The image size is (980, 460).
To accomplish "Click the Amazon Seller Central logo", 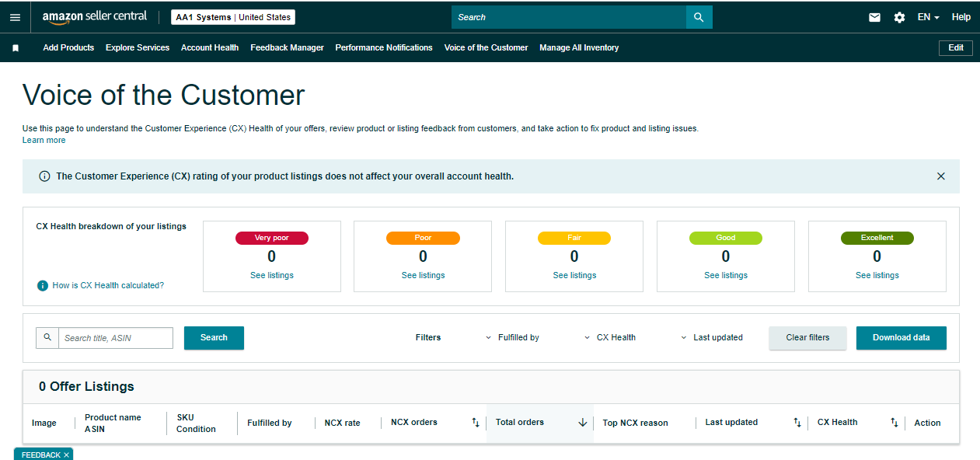I will (x=95, y=17).
